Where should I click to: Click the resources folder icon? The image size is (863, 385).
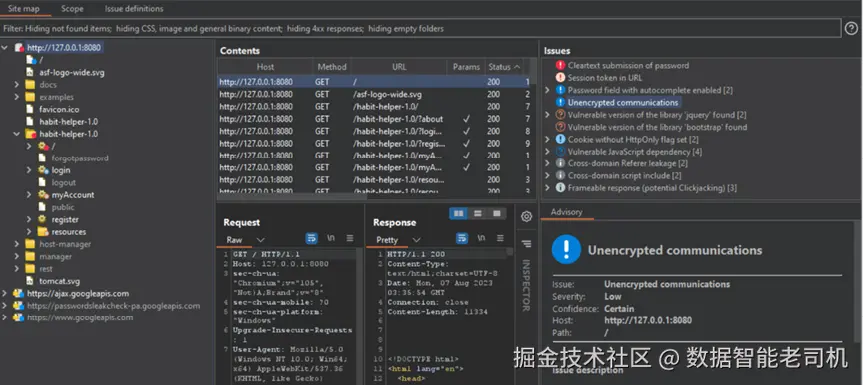[x=42, y=232]
